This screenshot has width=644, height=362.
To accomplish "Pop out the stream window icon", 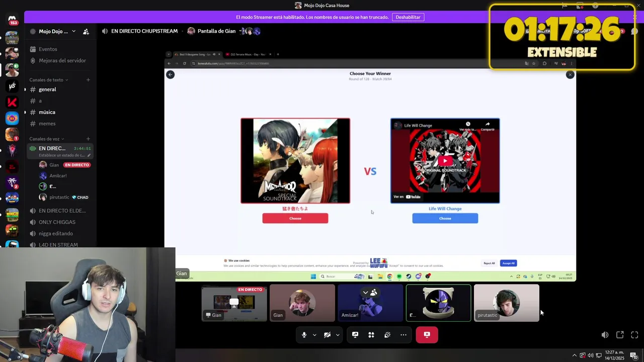I will pos(620,335).
